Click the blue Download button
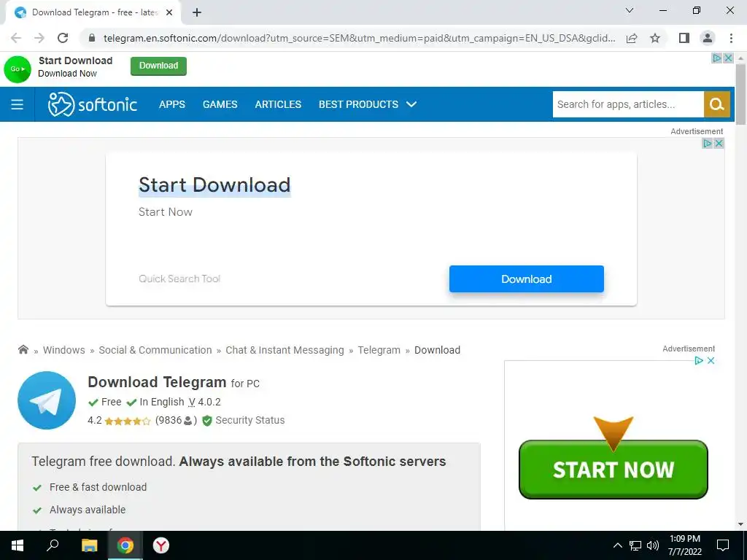Viewport: 747px width, 560px height. pos(527,279)
